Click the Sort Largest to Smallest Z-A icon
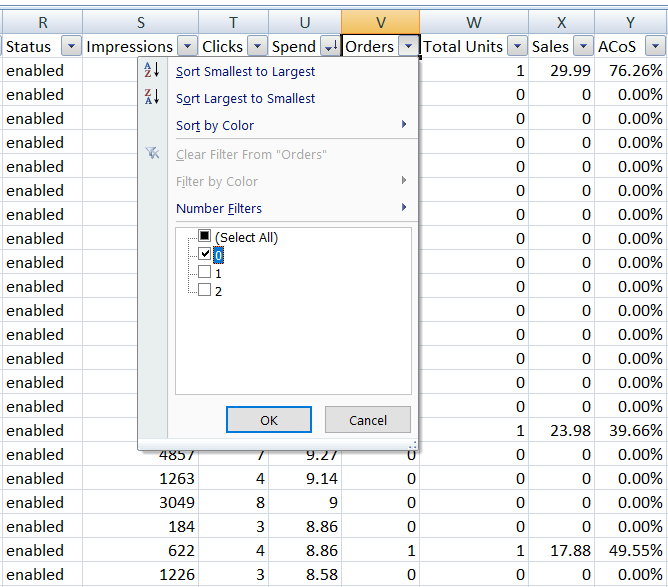The image size is (668, 587). [x=152, y=97]
